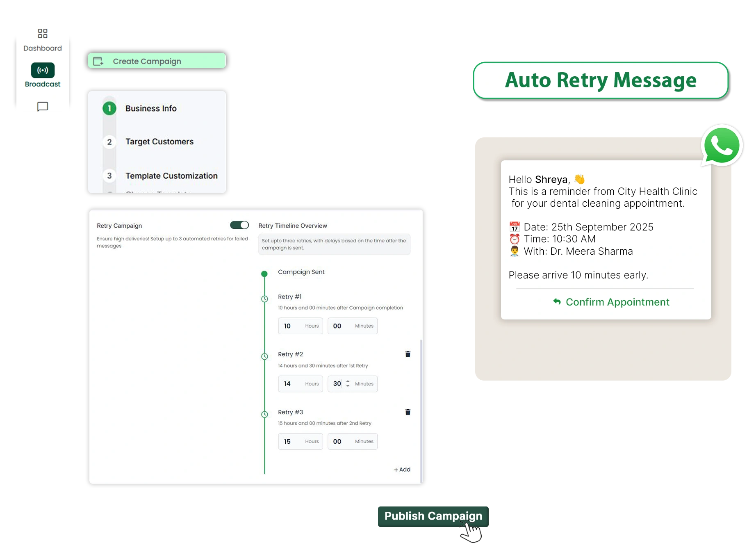Decrement the minutes for Retry #2

(348, 386)
